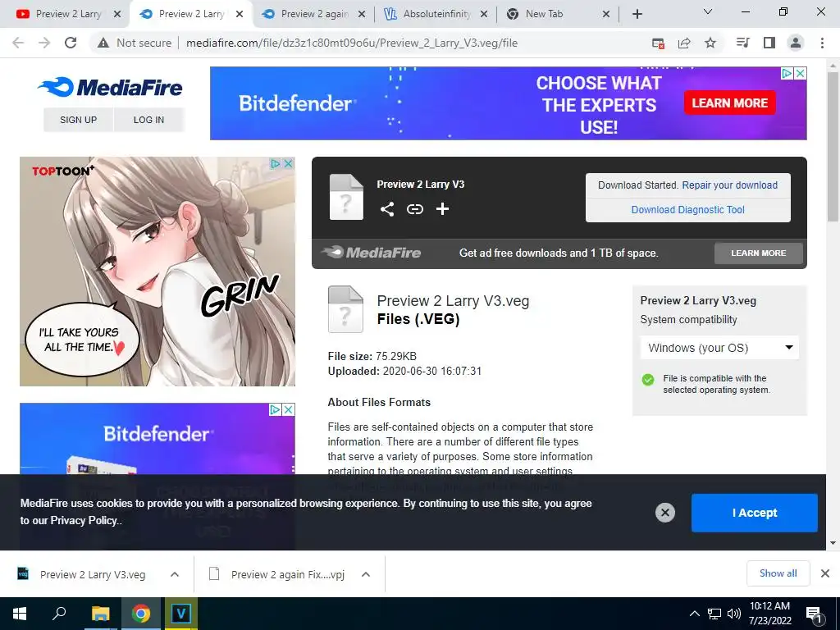The height and width of the screenshot is (630, 840).
Task: Open File Explorer from taskbar
Action: [100, 614]
